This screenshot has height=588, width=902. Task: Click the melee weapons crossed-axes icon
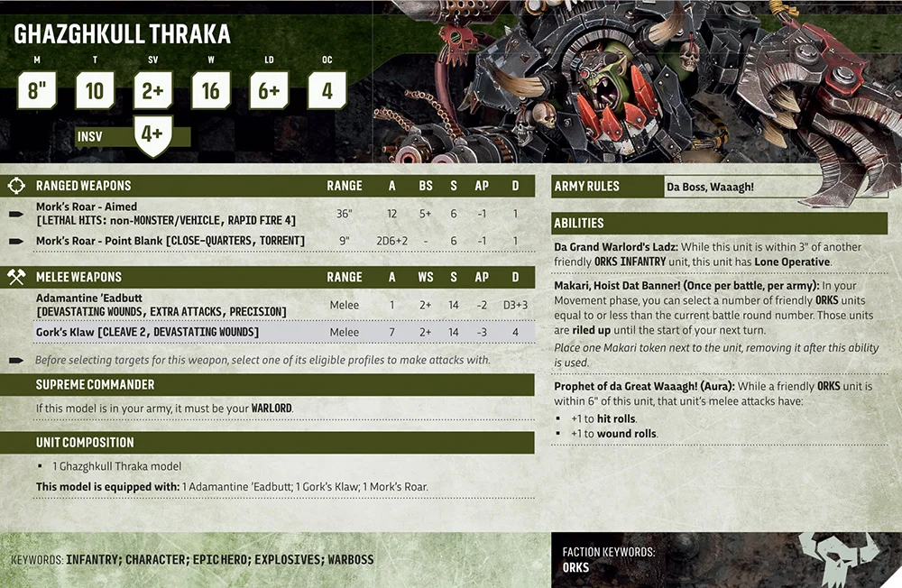[16, 277]
